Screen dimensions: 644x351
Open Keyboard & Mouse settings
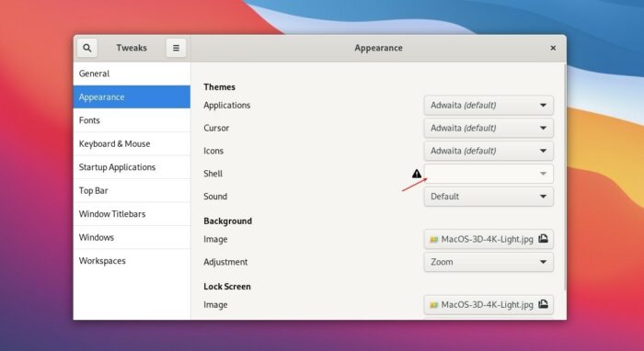132,144
